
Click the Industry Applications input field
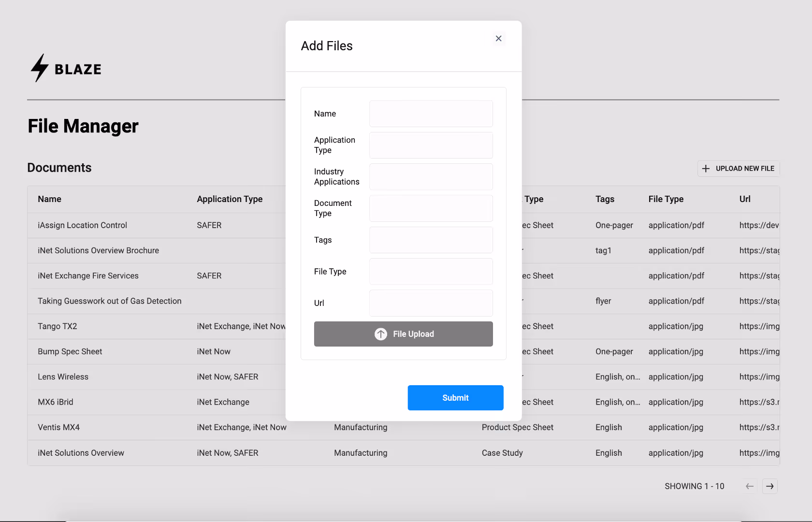pos(431,176)
